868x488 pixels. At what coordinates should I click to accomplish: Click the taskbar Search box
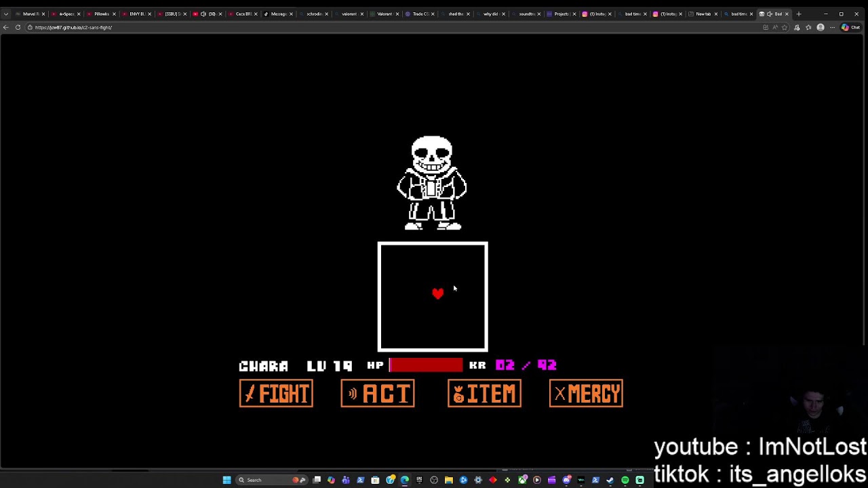tap(272, 480)
